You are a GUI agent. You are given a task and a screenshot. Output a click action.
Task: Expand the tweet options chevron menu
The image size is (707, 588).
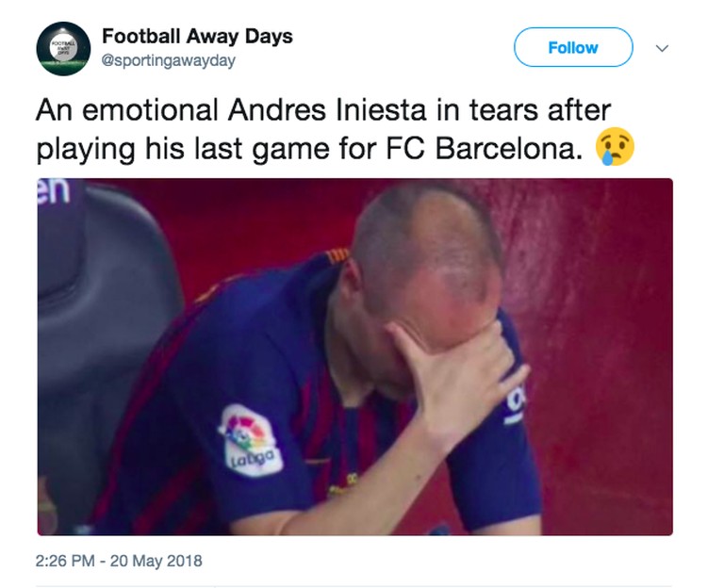(662, 48)
